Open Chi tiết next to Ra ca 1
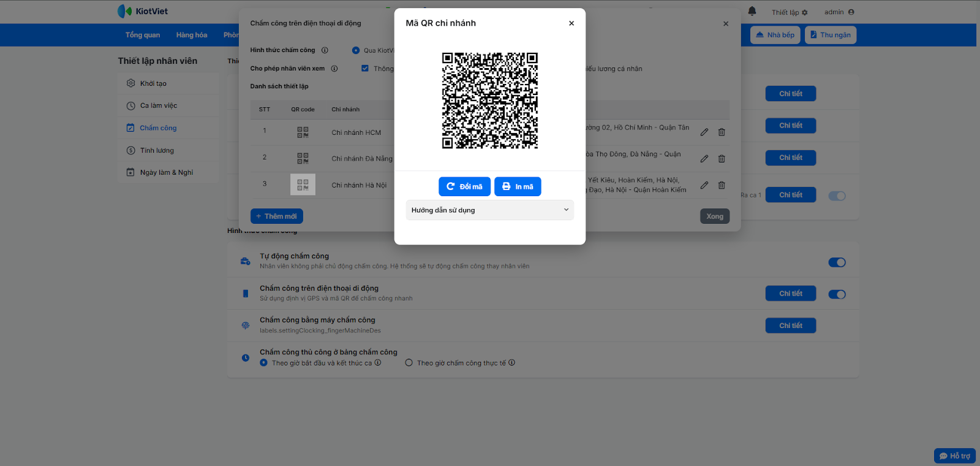The width and height of the screenshot is (980, 466). 791,195
